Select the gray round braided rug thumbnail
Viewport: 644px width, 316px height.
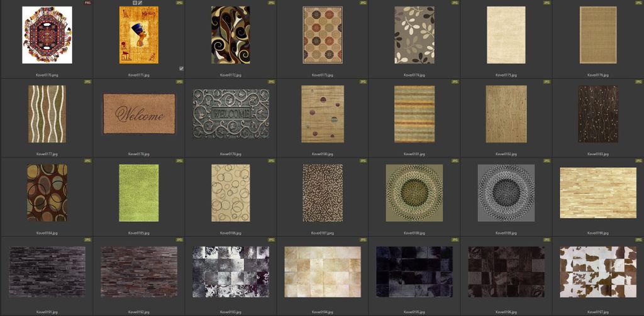pos(506,193)
